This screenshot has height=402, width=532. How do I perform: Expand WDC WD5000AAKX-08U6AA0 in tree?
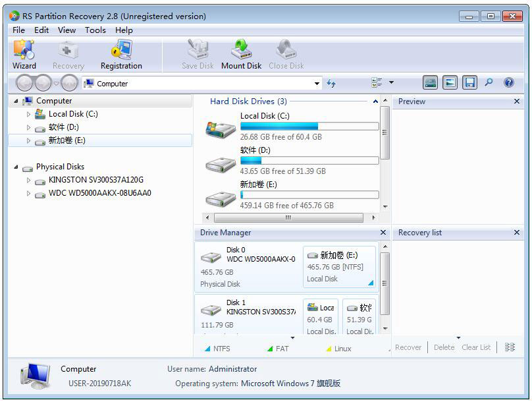point(28,194)
